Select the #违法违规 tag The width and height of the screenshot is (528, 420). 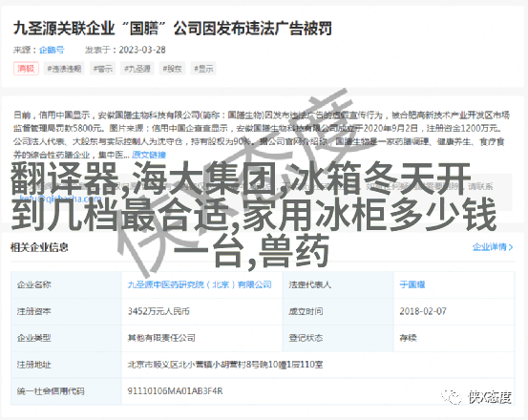(64, 69)
